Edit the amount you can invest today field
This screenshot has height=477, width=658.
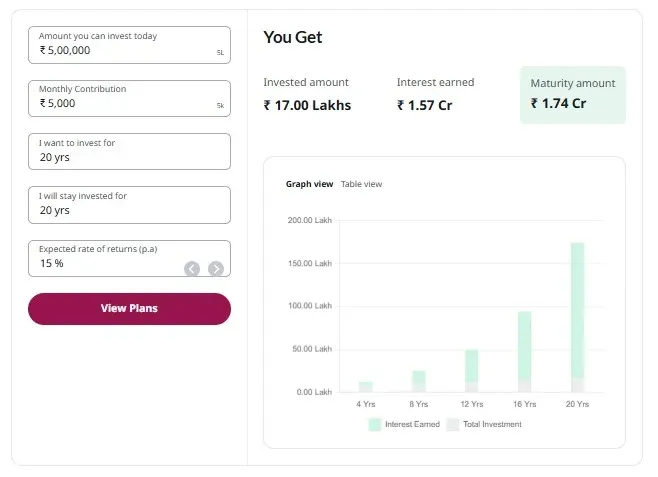coord(129,45)
